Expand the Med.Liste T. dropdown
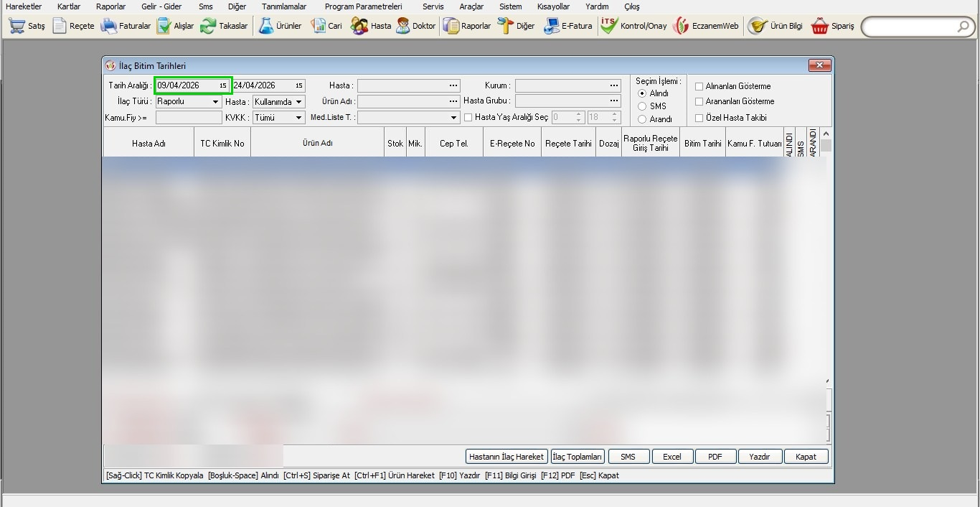The image size is (980, 507). tap(453, 118)
